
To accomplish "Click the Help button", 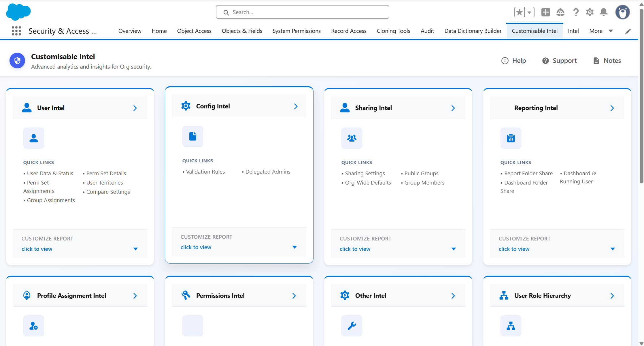I will pyautogui.click(x=513, y=61).
